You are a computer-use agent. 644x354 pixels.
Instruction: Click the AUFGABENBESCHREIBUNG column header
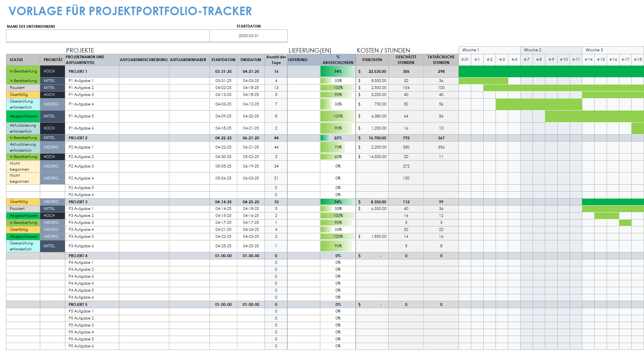pyautogui.click(x=144, y=60)
